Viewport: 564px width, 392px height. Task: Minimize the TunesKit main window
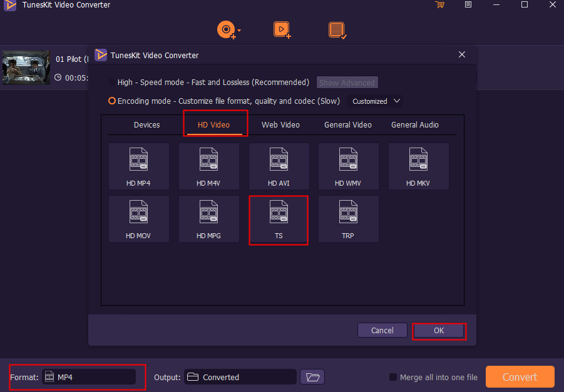tap(496, 4)
